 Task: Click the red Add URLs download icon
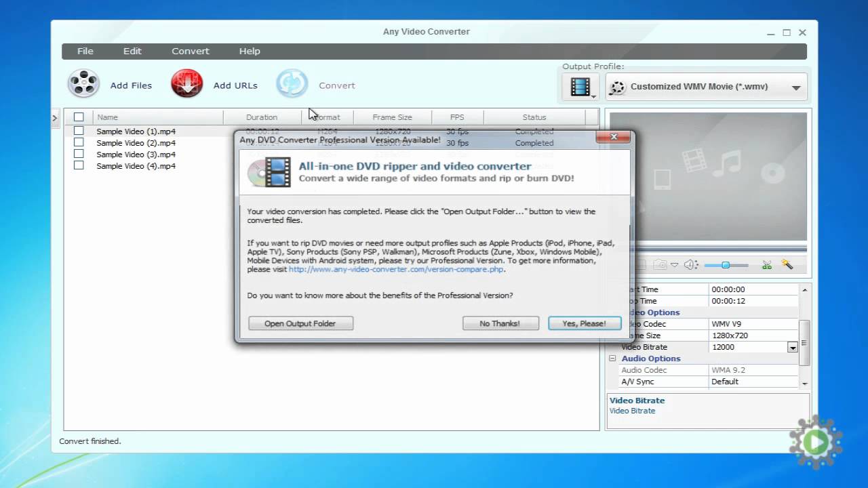(187, 84)
